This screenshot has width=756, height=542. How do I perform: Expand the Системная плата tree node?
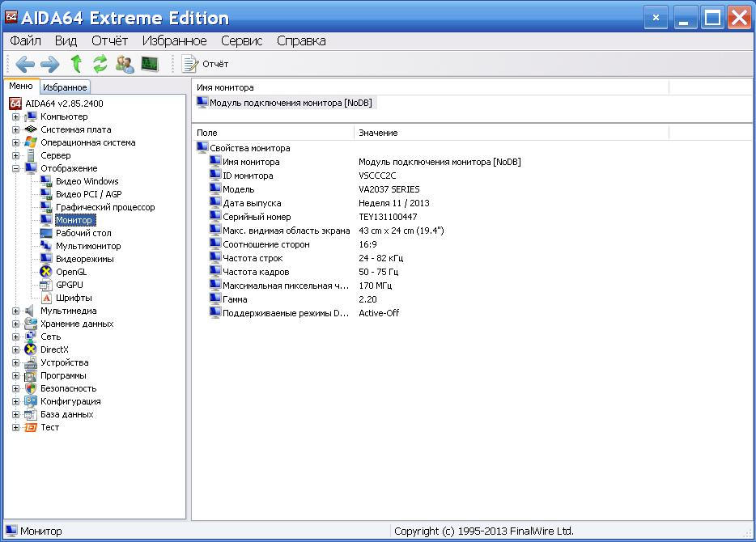[x=15, y=130]
